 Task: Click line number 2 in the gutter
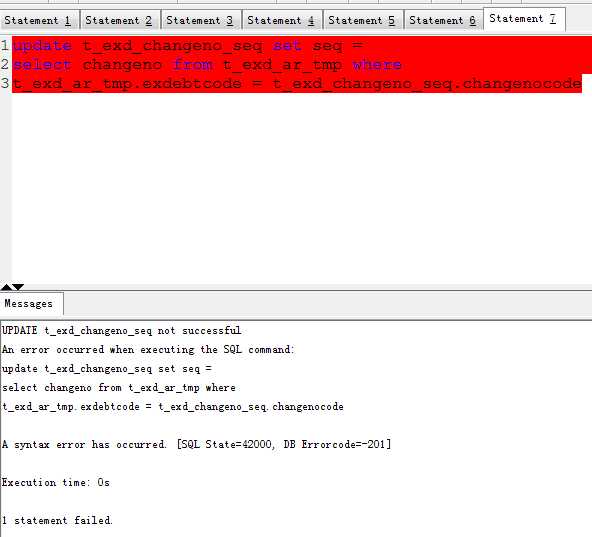[5, 65]
